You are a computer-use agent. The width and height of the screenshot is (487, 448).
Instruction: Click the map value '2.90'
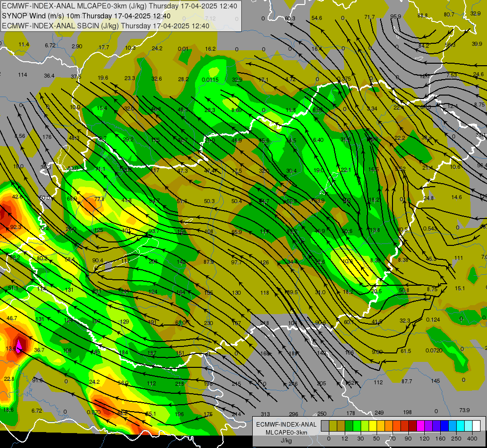click(x=77, y=46)
